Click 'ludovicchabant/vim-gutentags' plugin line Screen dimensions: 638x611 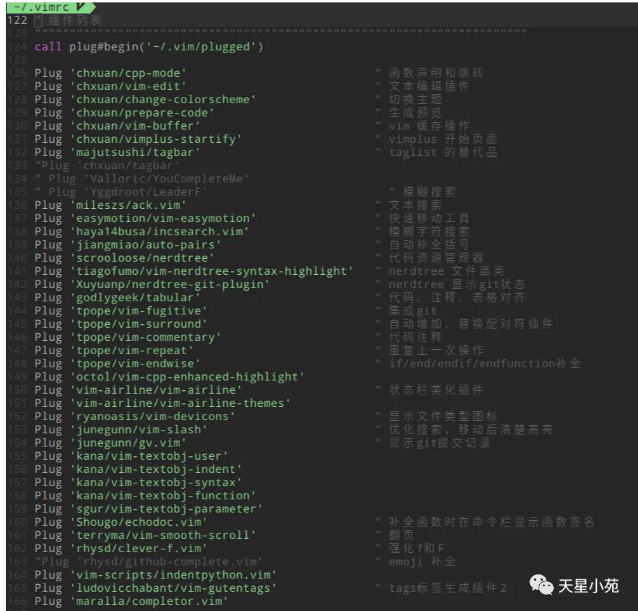click(155, 588)
